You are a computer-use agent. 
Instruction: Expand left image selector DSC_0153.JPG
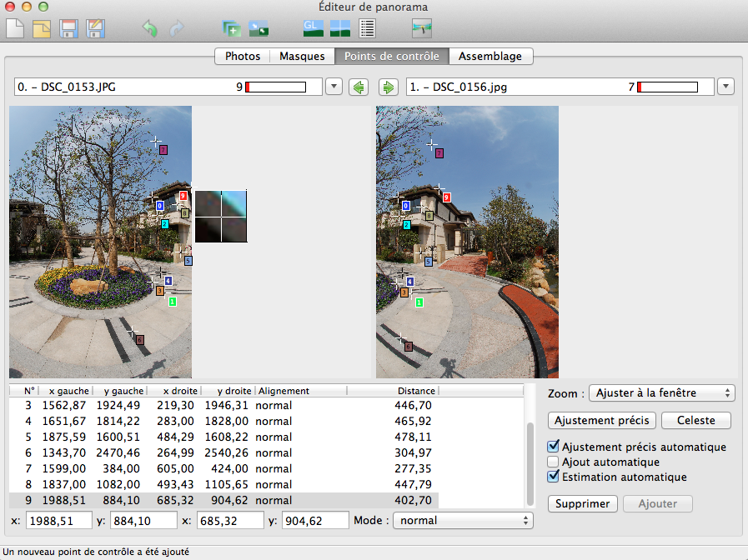coord(334,87)
